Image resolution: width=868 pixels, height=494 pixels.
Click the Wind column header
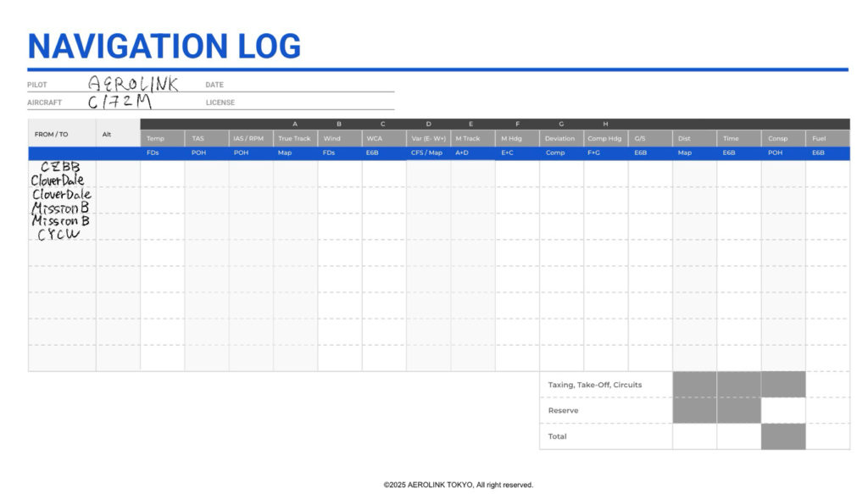click(339, 138)
